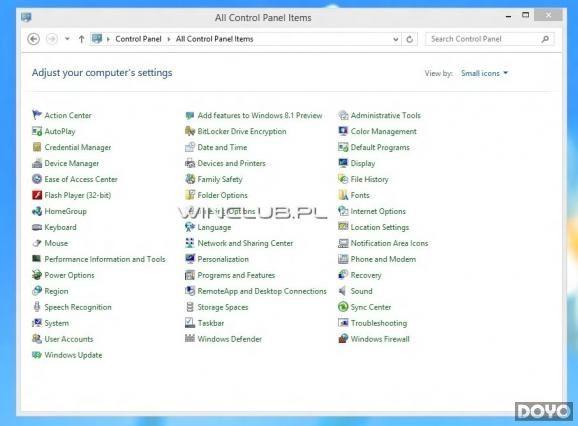Open Color Management link
This screenshot has width=578, height=426.
(383, 131)
